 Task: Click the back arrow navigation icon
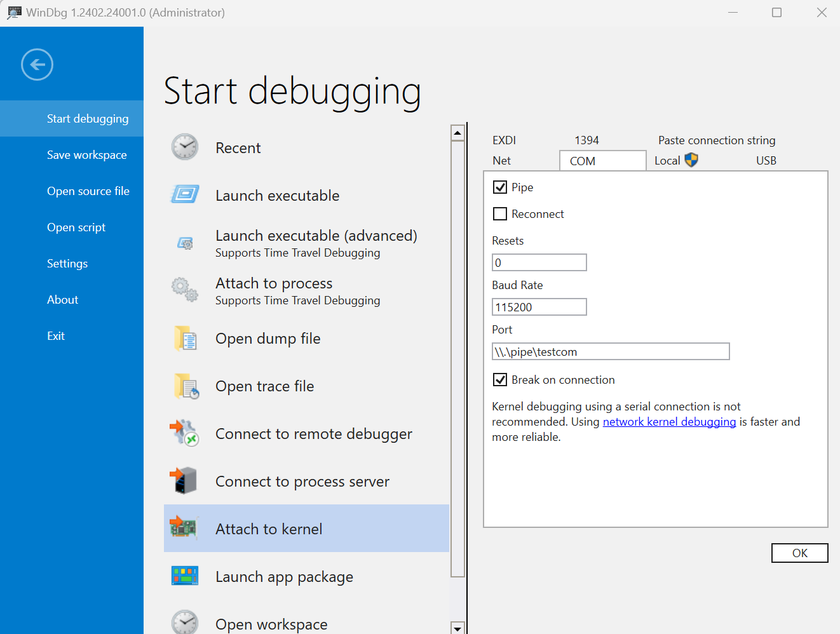point(37,64)
